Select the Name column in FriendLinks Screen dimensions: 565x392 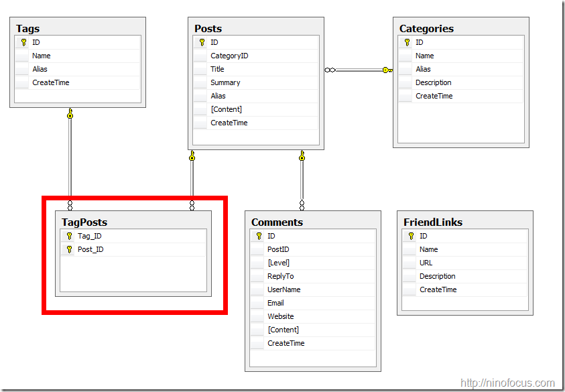[x=465, y=249]
